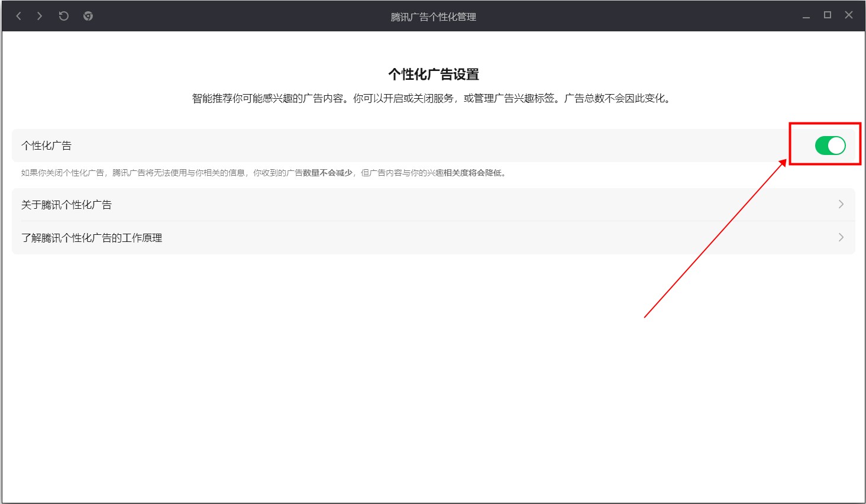
Task: Click the 个性化广告 label text
Action: click(x=46, y=146)
